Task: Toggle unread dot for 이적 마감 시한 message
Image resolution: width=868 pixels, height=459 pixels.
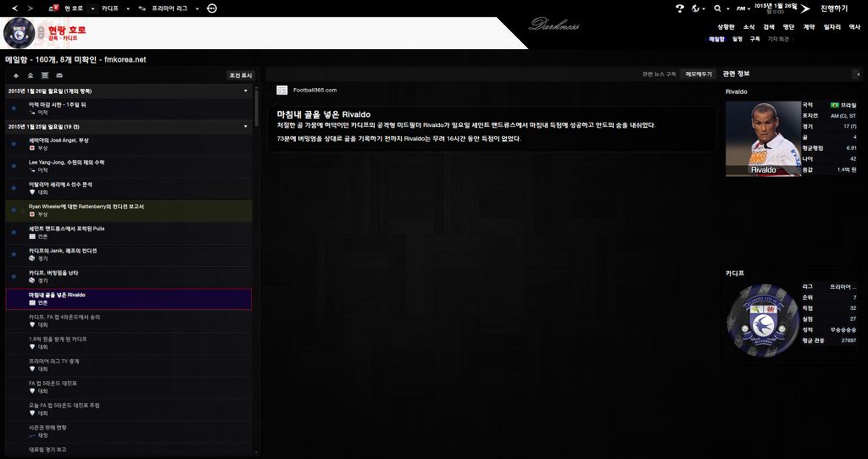Action: pyautogui.click(x=14, y=108)
